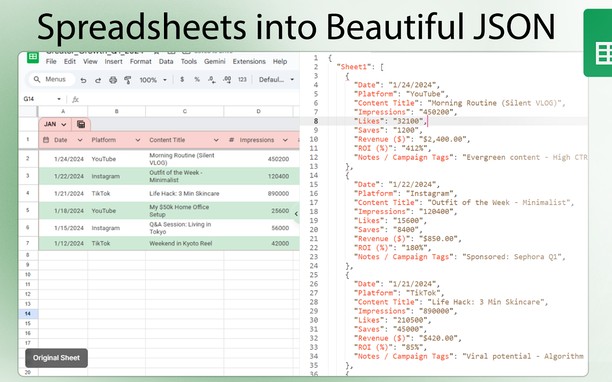612x382 pixels.
Task: Select column B header
Action: pyautogui.click(x=116, y=111)
